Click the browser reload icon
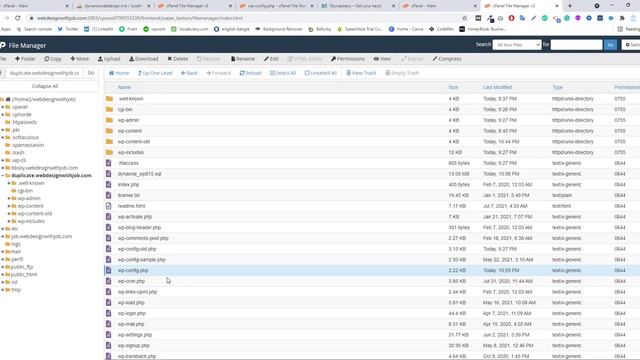Screen dimensions: 640x360 [x=18, y=18]
